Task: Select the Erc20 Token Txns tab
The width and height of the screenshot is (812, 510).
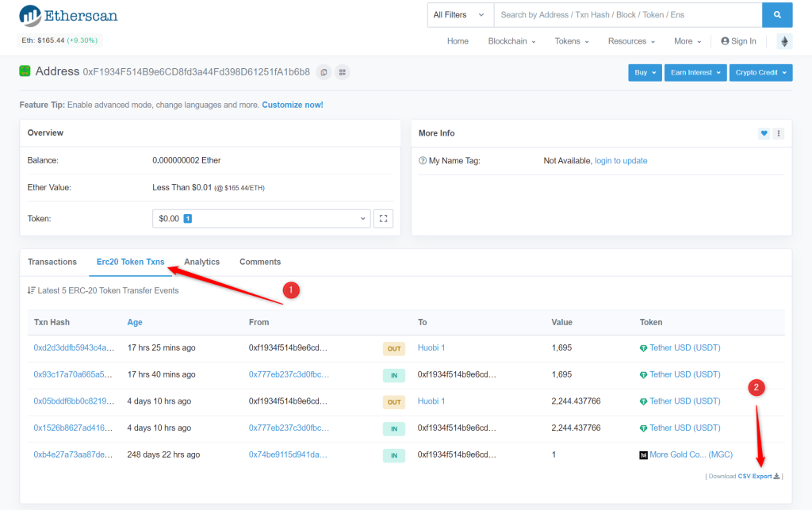Action: pos(131,262)
